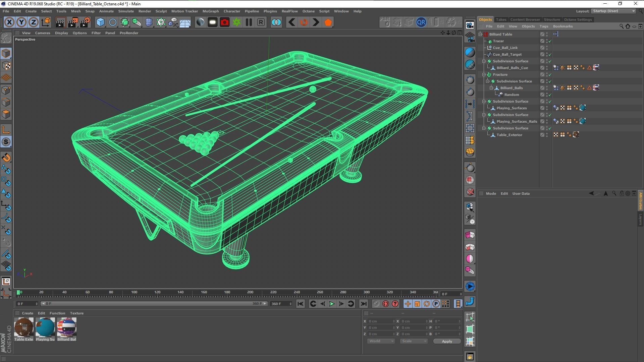Image resolution: width=644 pixels, height=362 pixels.
Task: Enable the Polygons mode icon in left toolbar
Action: click(x=6, y=114)
